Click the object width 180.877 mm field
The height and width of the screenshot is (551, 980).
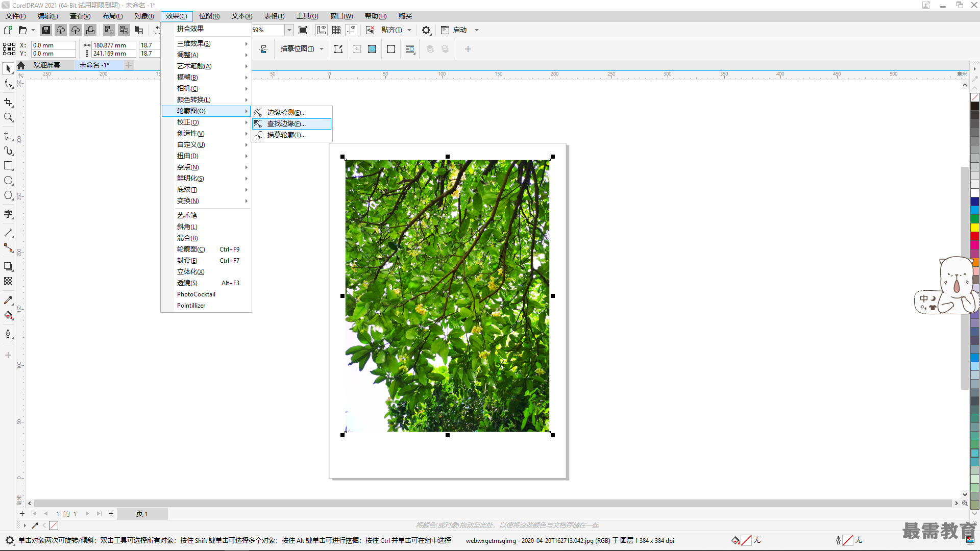click(113, 45)
